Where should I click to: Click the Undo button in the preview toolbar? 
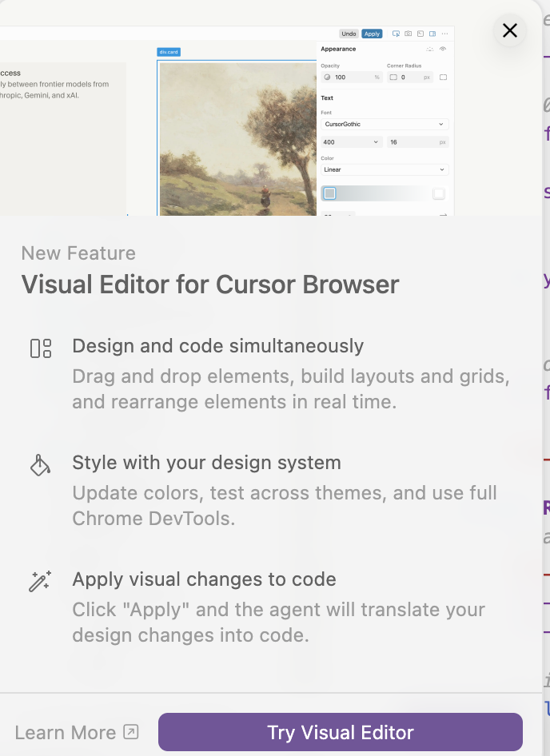click(x=349, y=34)
